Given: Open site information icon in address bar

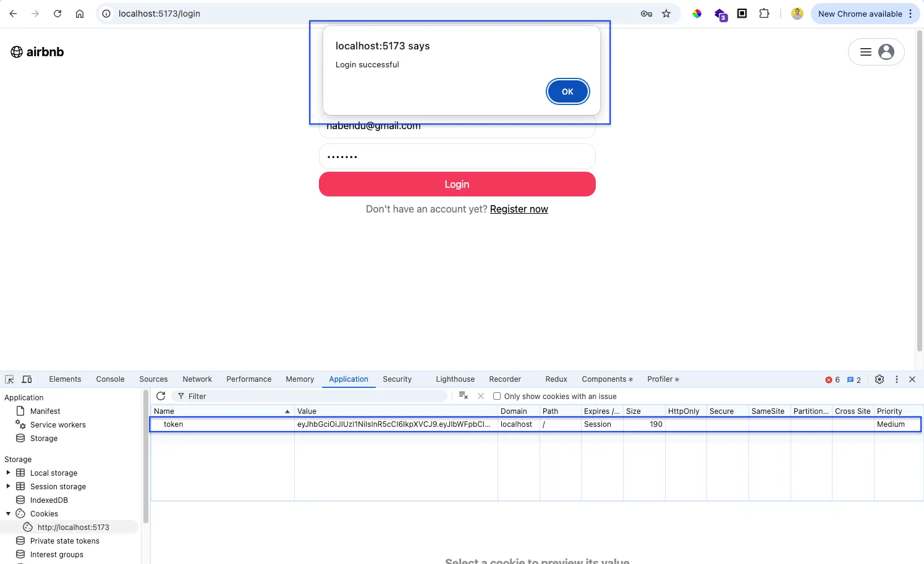Looking at the screenshot, I should pyautogui.click(x=106, y=14).
